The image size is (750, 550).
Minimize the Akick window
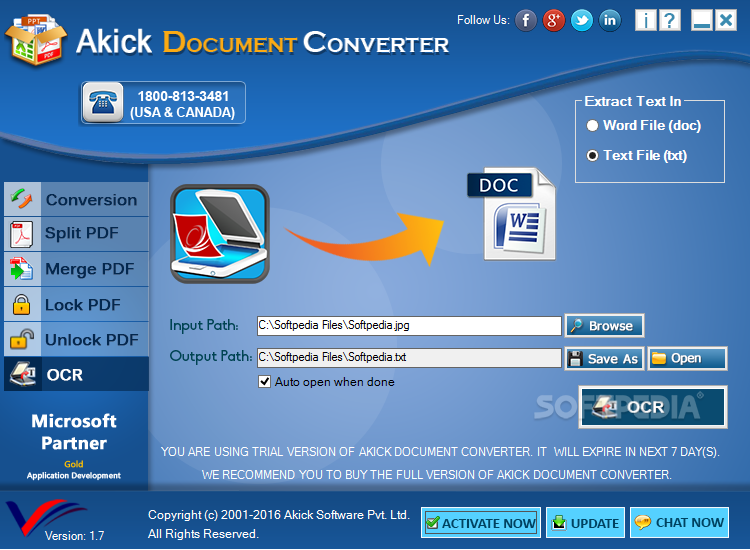pyautogui.click(x=702, y=21)
